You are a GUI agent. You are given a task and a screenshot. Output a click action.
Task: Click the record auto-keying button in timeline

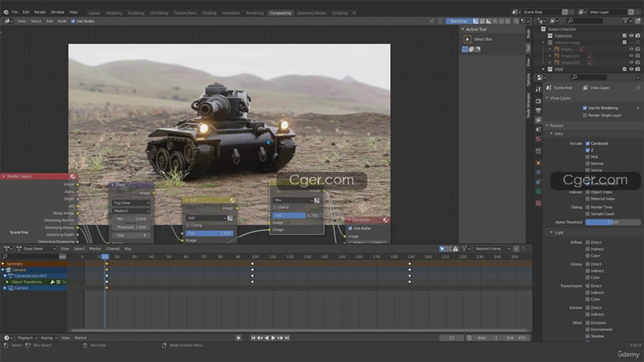coord(239,338)
